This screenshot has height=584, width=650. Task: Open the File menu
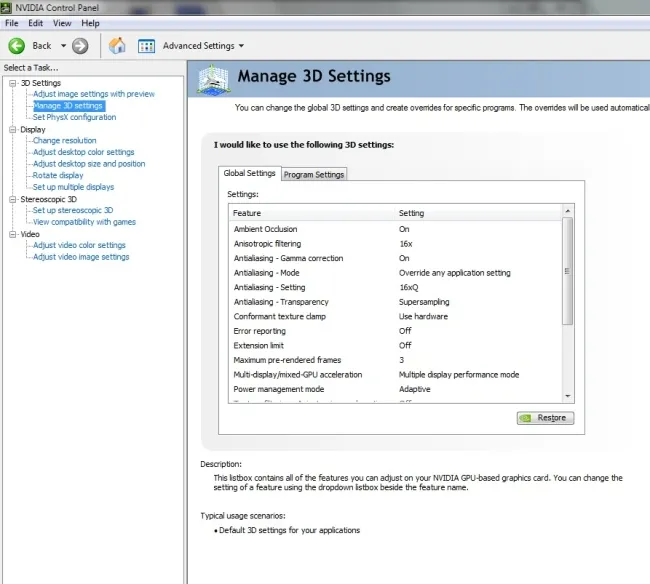pyautogui.click(x=12, y=22)
